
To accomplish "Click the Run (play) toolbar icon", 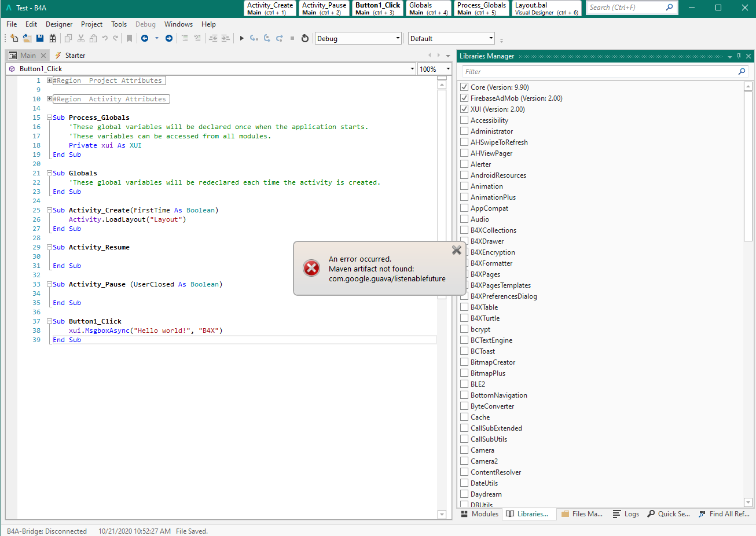I will (x=241, y=38).
